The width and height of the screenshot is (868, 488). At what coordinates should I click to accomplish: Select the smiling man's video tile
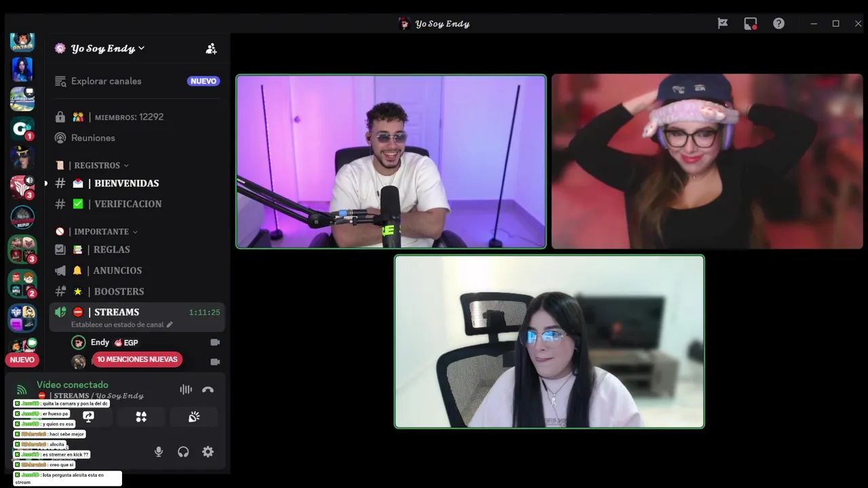(391, 161)
